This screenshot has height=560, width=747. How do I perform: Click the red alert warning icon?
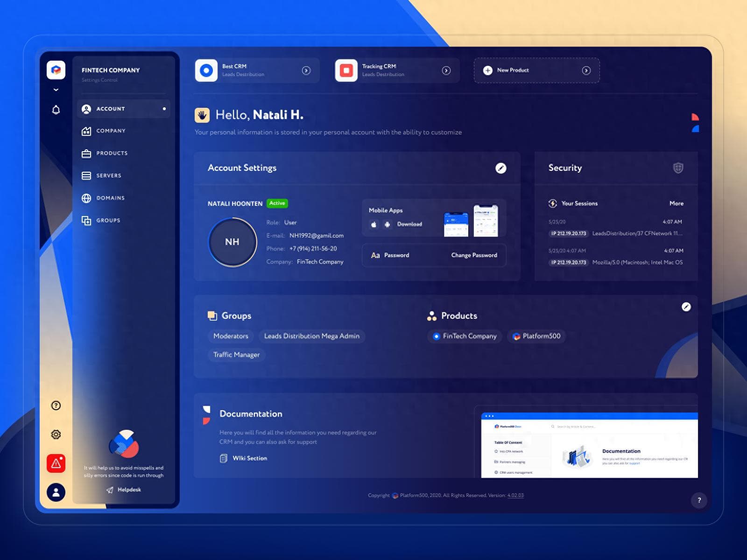click(56, 463)
